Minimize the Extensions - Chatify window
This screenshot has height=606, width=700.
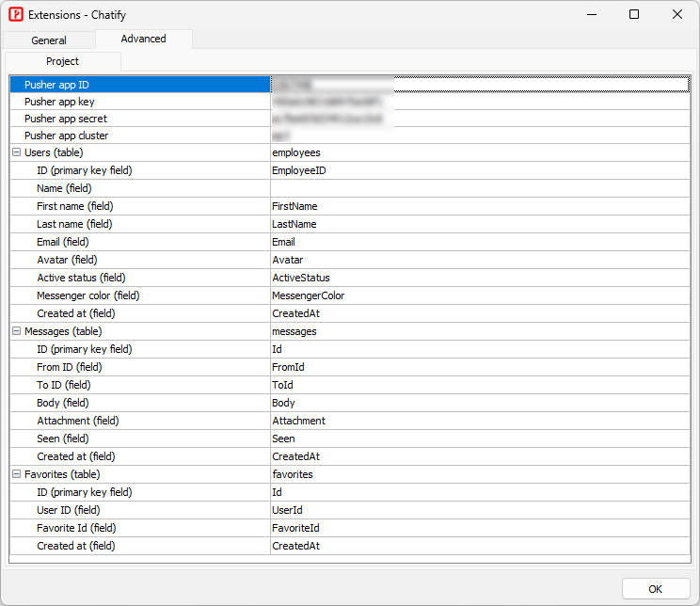pos(592,14)
